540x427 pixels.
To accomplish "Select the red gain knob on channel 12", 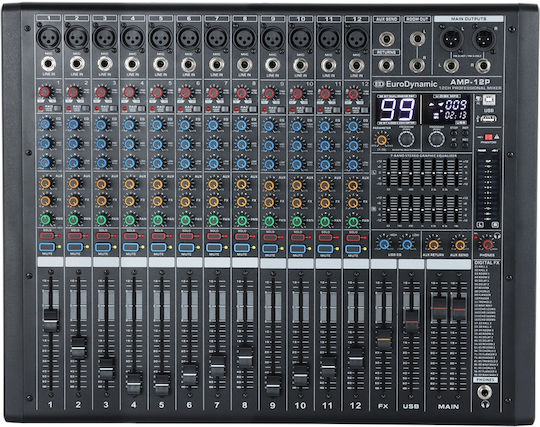I will (x=353, y=94).
